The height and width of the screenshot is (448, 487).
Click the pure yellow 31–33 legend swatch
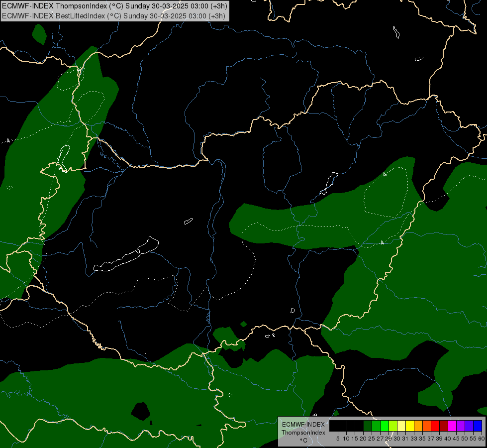tap(410, 426)
